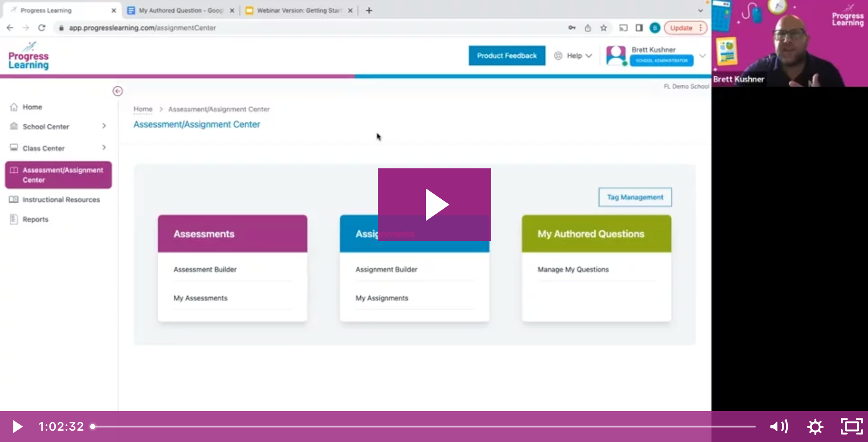Click the Product Feedback button
The width and height of the screenshot is (868, 442).
coord(507,55)
